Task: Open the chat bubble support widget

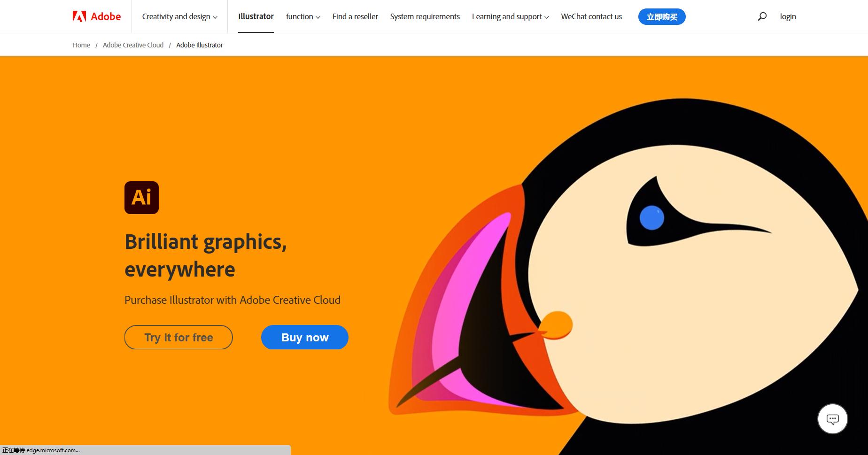Action: pos(832,419)
